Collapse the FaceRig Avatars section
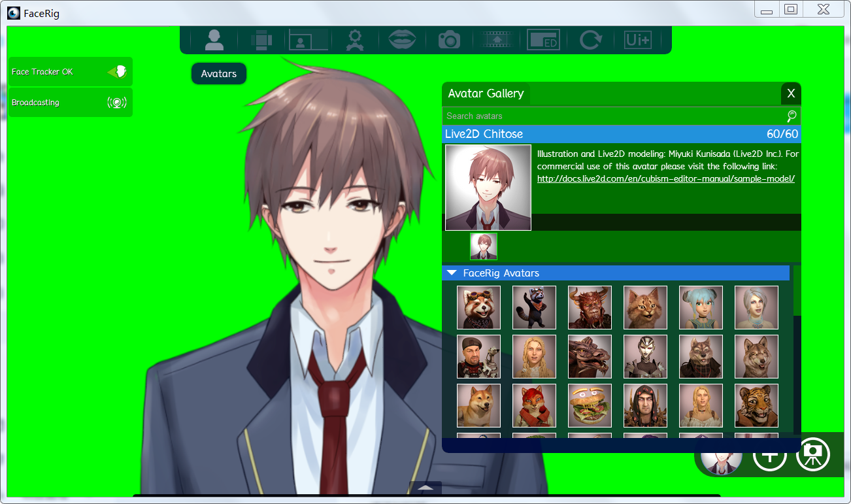The height and width of the screenshot is (504, 851). pyautogui.click(x=452, y=273)
